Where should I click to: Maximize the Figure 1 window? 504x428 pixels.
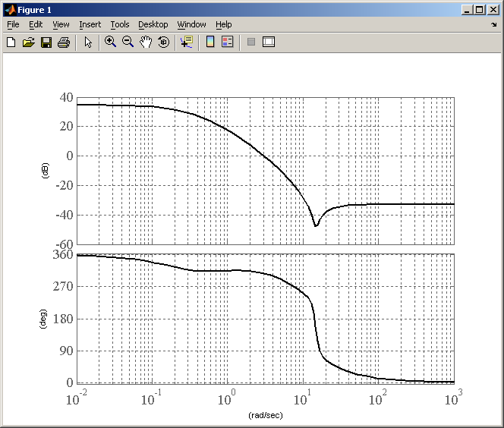(479, 10)
